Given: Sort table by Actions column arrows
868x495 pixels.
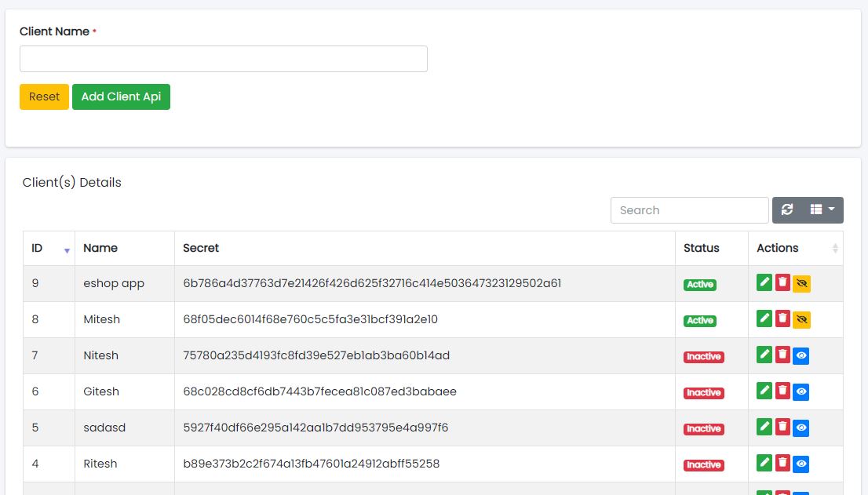Looking at the screenshot, I should 834,248.
